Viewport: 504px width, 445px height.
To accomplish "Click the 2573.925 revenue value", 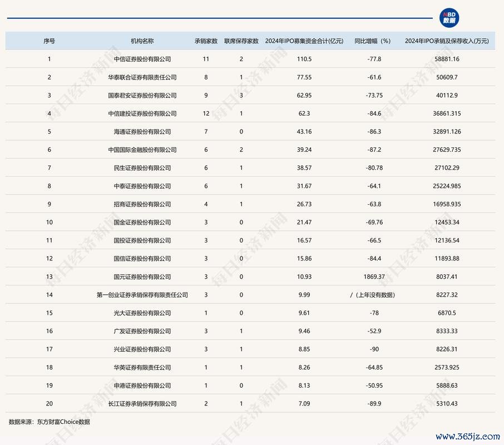I will 447,368.
